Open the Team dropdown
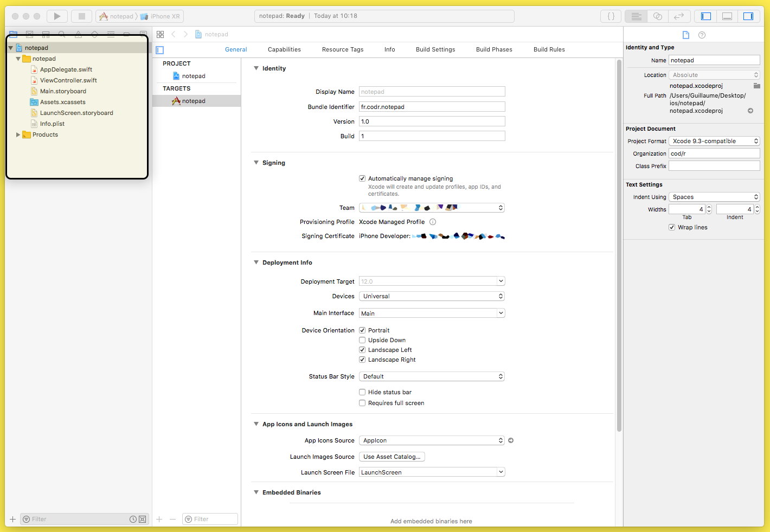Screen dimensions: 770x532 432,208
